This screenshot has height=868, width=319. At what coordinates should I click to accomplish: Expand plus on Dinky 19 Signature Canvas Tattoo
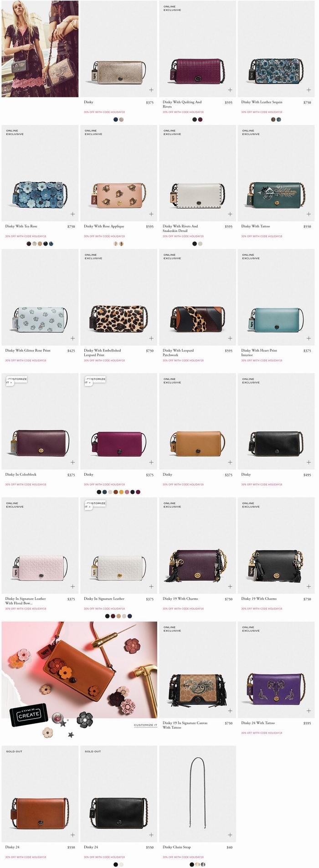coord(230,711)
